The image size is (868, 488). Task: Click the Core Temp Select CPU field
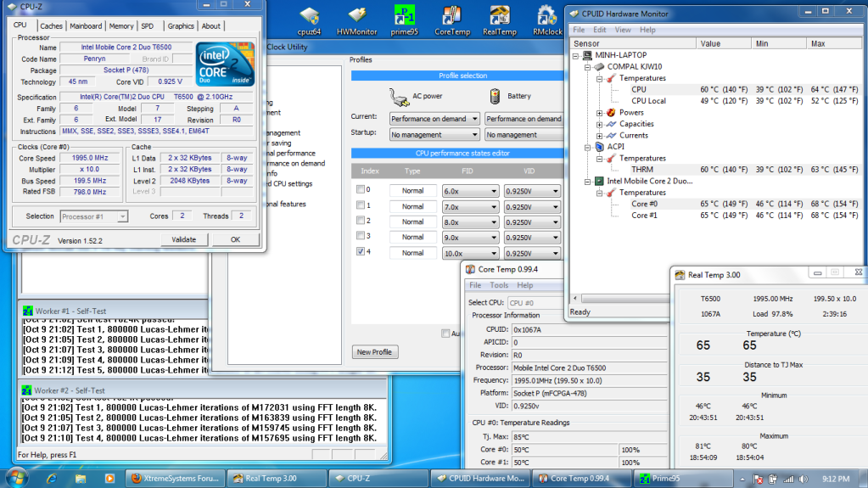pos(535,303)
